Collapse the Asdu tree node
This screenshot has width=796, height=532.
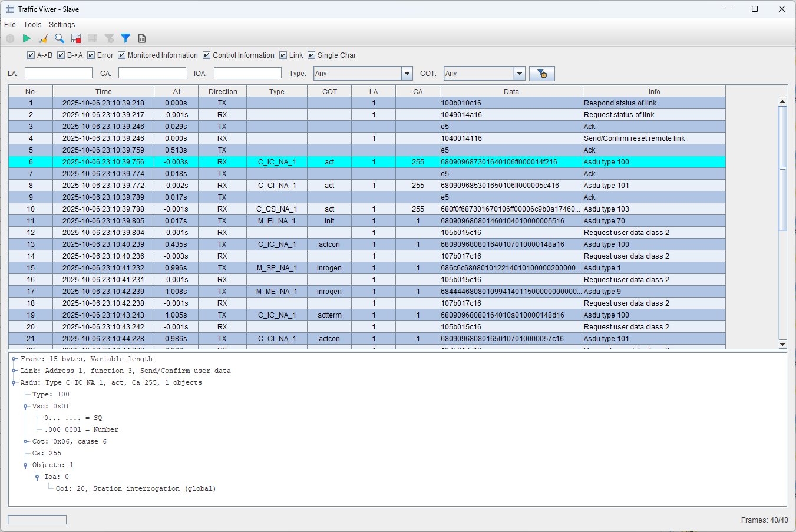click(x=14, y=383)
